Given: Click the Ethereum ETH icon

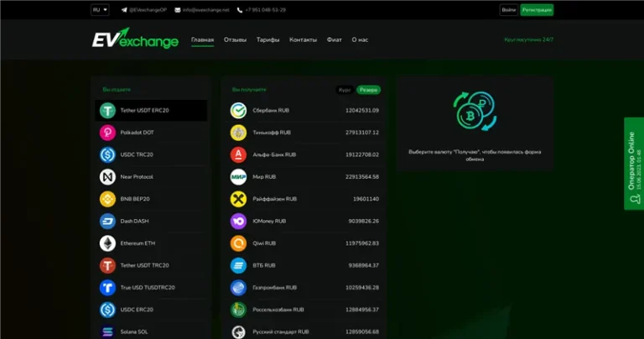Looking at the screenshot, I should tap(107, 243).
